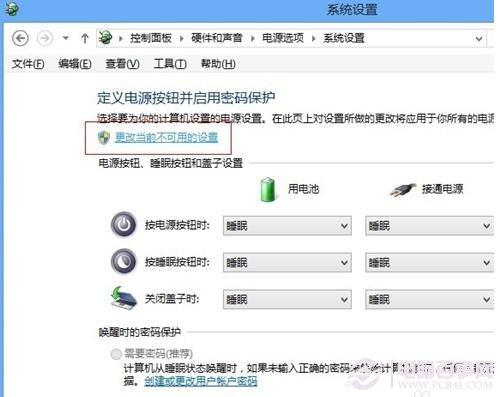The height and width of the screenshot is (397, 500).
Task: Open 按电源按钮时 plugged-in dropdown
Action: 430,226
